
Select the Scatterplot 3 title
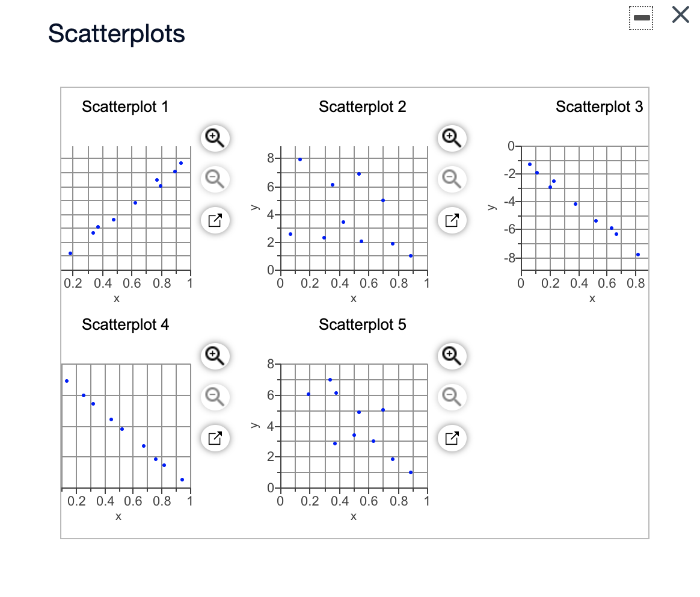[x=600, y=107]
